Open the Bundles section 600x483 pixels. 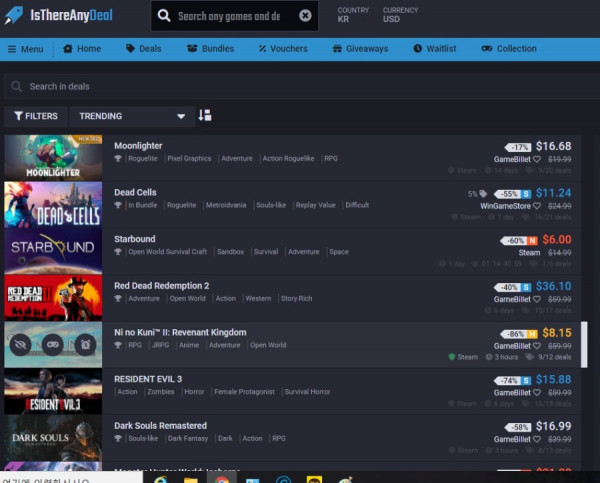click(x=210, y=49)
